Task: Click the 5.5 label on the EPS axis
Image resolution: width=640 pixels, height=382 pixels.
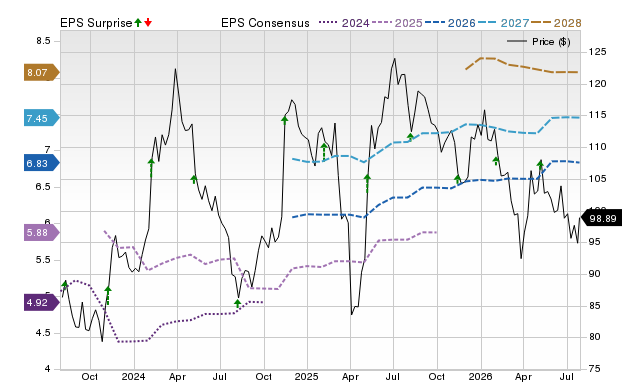Action: click(43, 260)
